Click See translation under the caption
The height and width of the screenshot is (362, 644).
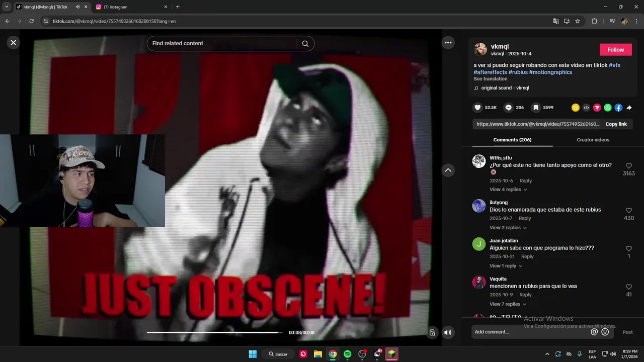pyautogui.click(x=490, y=79)
